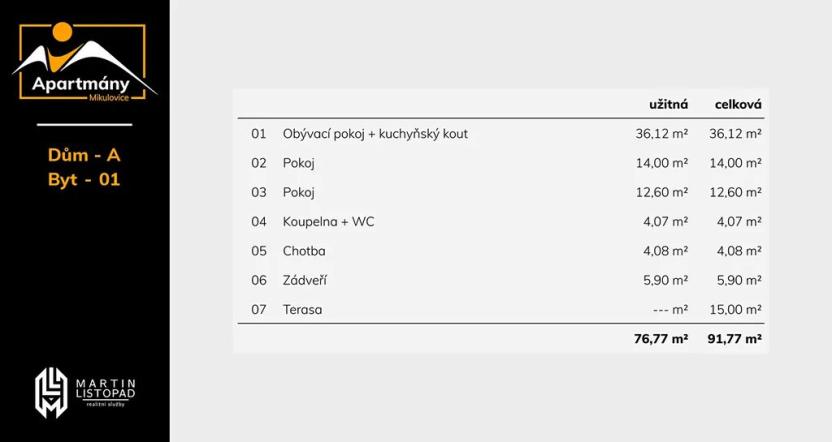Viewport: 832px width, 442px height.
Task: Click the Chotba row label
Action: (x=304, y=251)
